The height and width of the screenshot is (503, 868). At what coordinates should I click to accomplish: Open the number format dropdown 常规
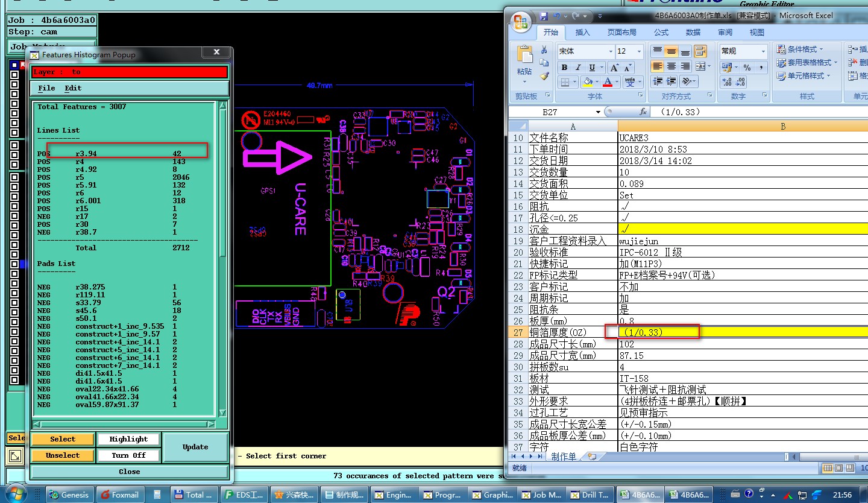point(763,51)
